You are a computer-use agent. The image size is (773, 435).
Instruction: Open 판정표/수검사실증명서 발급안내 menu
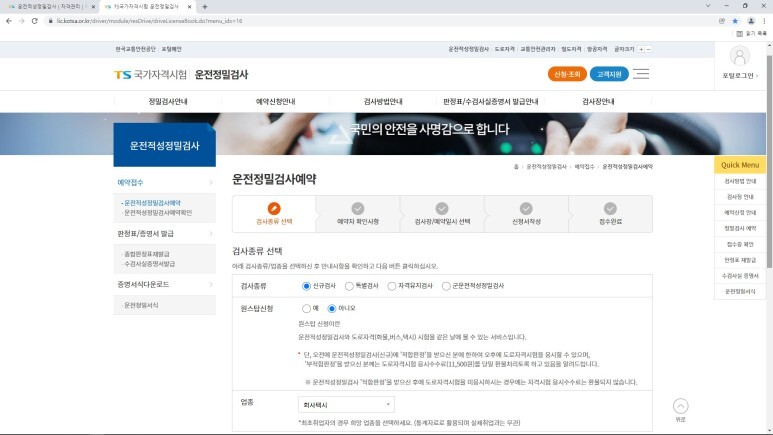click(x=491, y=102)
